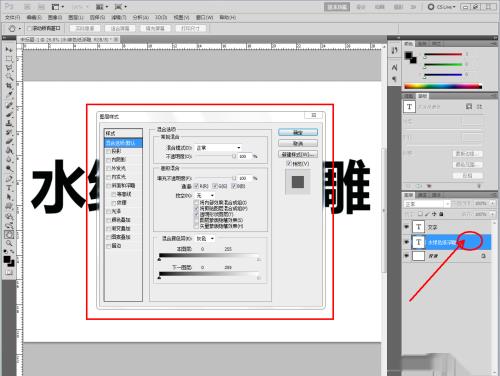Open the 挖空 (Knockout) dropdown

tap(205, 195)
